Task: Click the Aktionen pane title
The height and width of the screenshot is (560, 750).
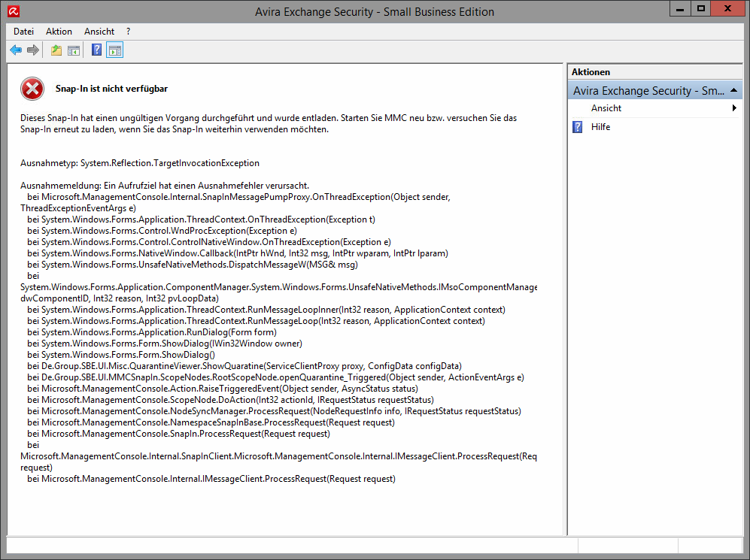Action: [x=591, y=72]
